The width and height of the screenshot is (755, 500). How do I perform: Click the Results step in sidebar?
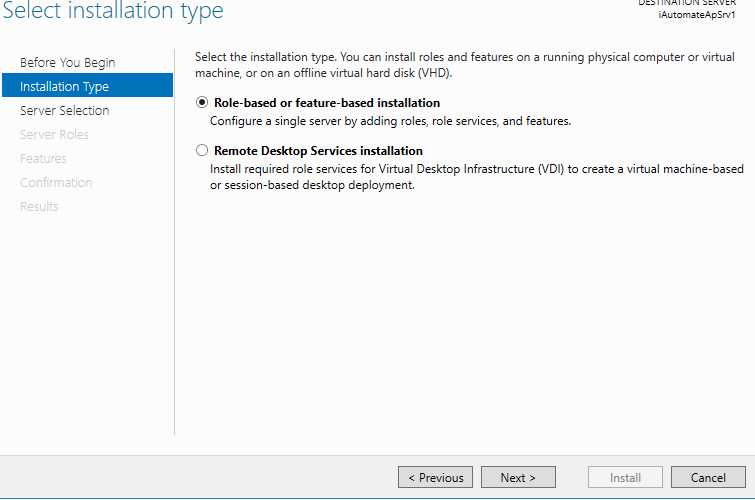tap(40, 207)
